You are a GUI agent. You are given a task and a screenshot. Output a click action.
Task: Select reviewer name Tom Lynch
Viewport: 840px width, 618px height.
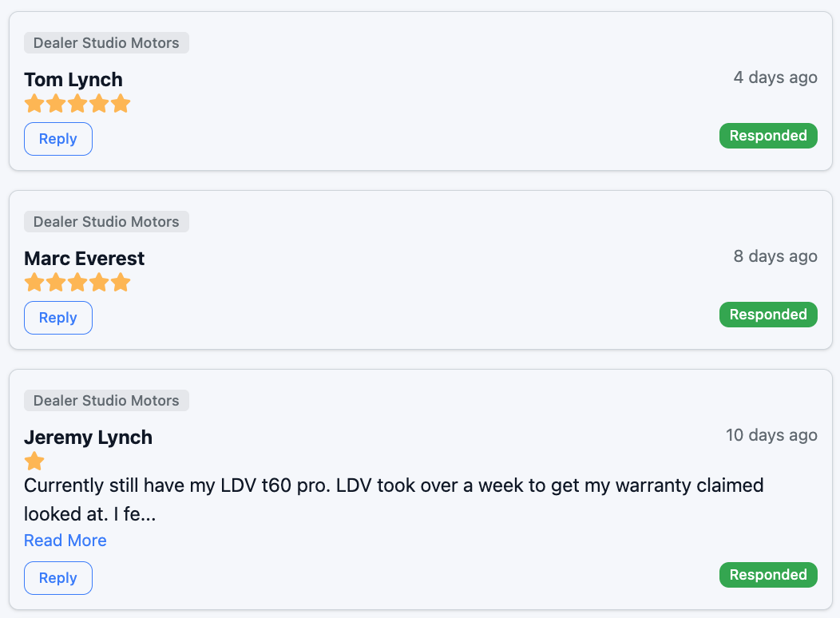point(73,80)
